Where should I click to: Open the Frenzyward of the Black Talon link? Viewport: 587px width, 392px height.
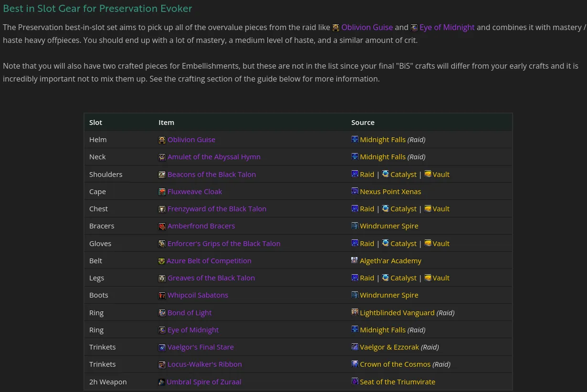pos(217,208)
